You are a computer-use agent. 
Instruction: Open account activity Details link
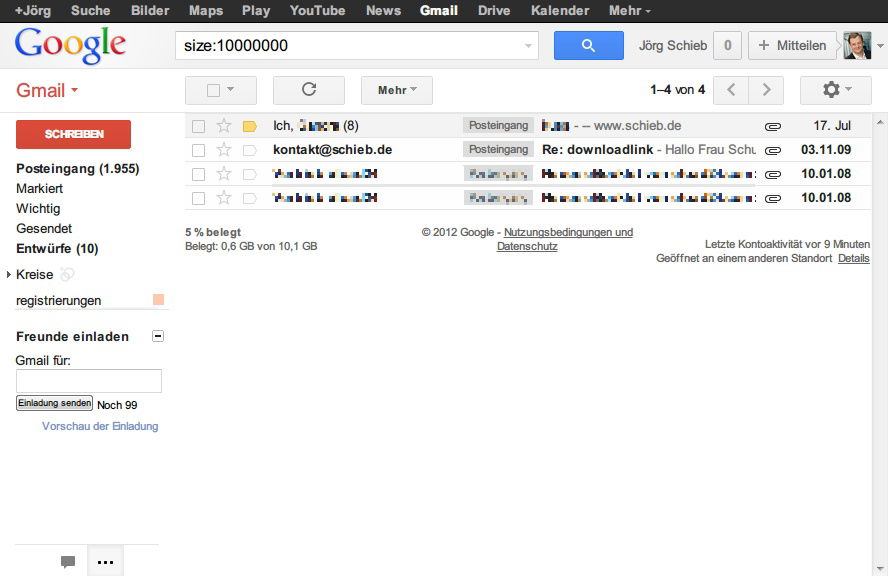853,258
